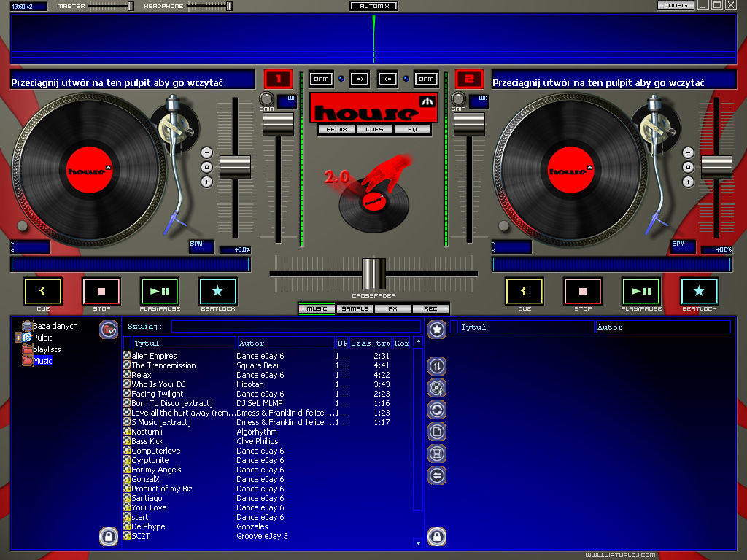This screenshot has height=560, width=747.
Task: Click the Music folder in the tree
Action: pyautogui.click(x=42, y=361)
